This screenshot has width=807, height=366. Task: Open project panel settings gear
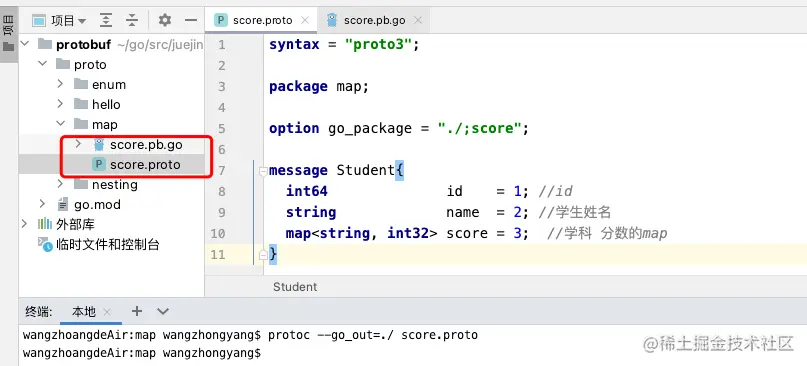point(165,21)
